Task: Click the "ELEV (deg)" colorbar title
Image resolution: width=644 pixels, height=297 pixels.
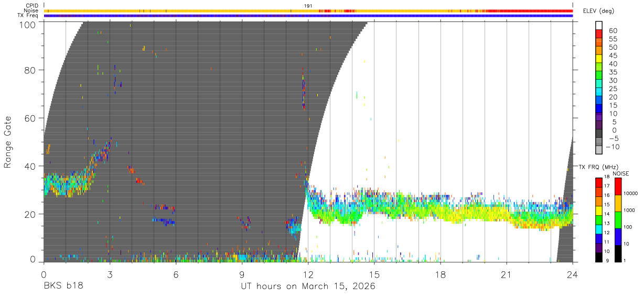Action: click(599, 10)
